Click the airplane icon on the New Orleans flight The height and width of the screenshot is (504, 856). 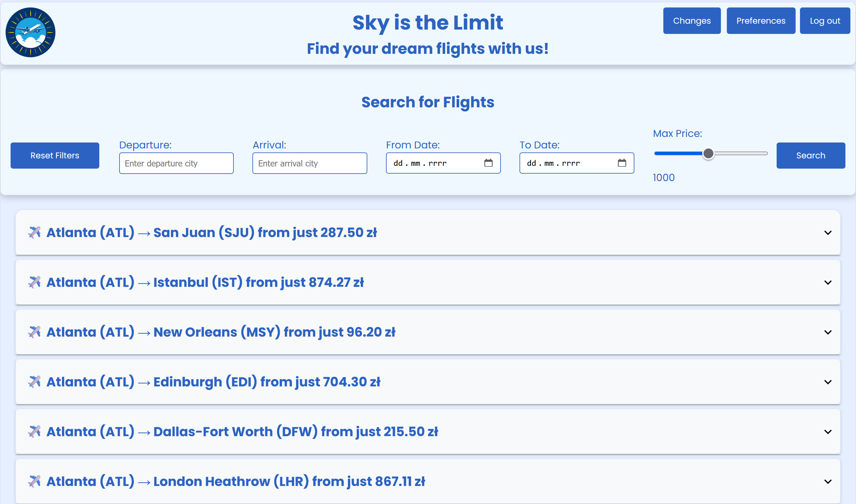[x=34, y=332]
